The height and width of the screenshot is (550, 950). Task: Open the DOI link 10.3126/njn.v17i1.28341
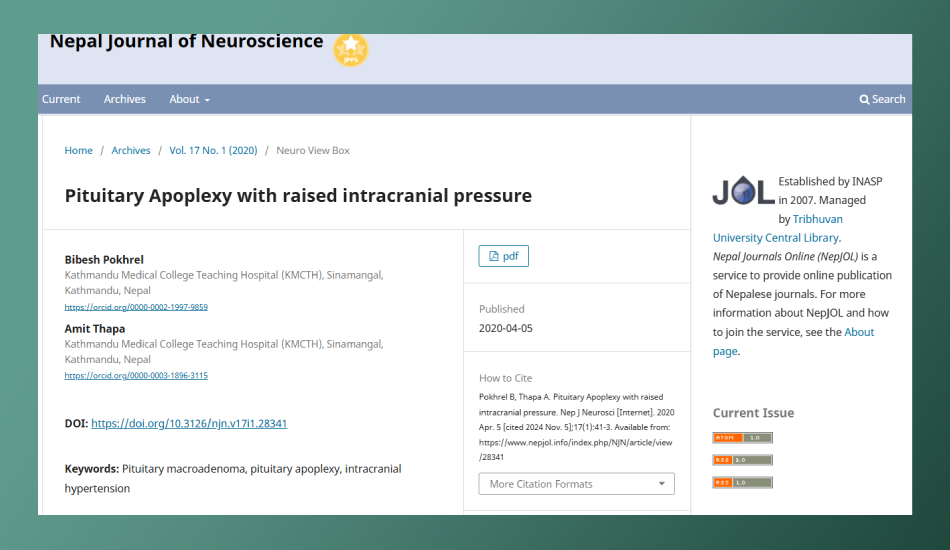(x=189, y=423)
